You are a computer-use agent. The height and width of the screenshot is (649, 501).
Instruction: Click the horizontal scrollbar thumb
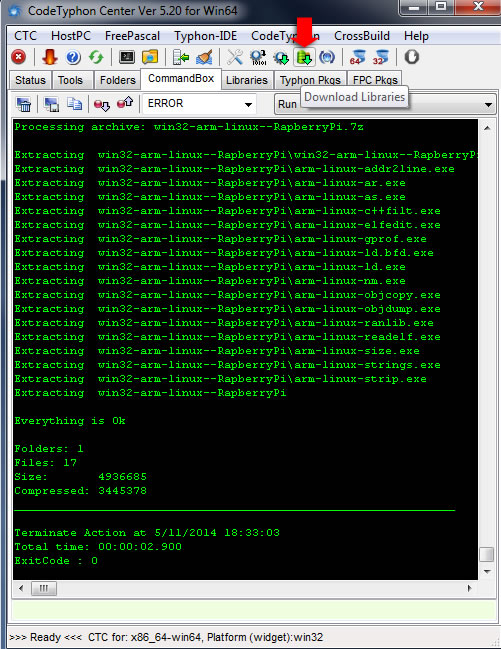coord(43,588)
